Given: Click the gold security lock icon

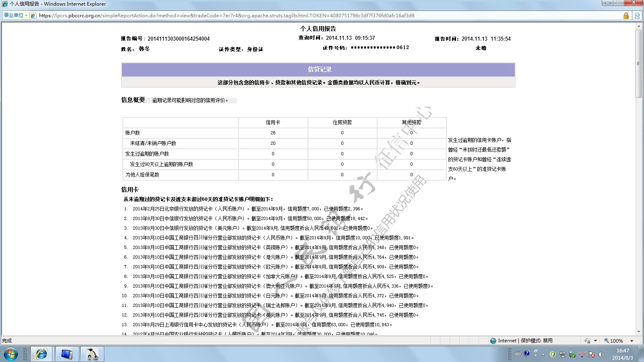Looking at the screenshot, I should click(x=626, y=16).
